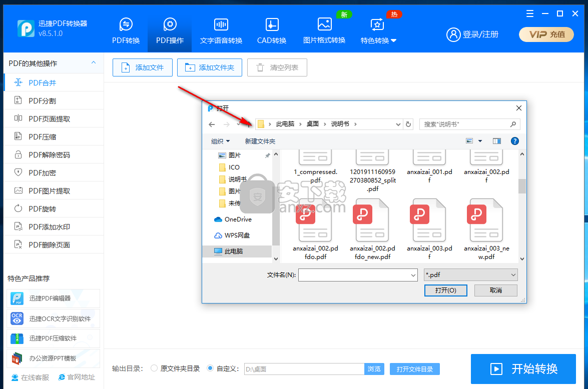
Task: Click 取消 button in dialog
Action: (x=496, y=290)
